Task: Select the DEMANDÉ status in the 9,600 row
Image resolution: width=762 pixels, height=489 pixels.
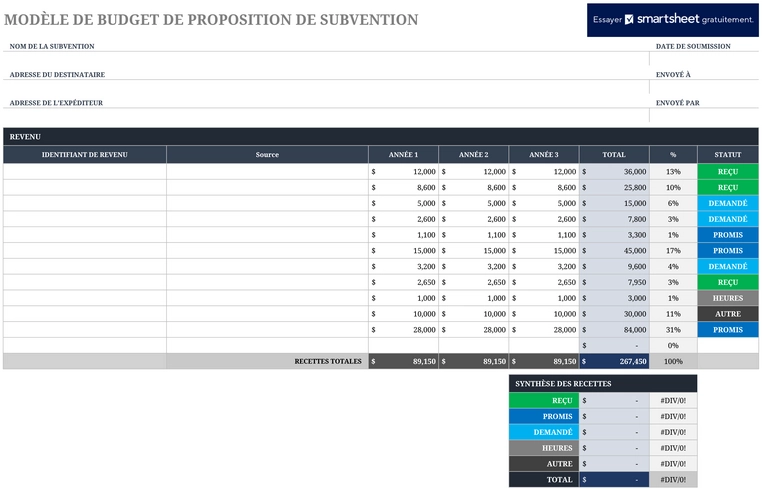Action: pyautogui.click(x=728, y=266)
